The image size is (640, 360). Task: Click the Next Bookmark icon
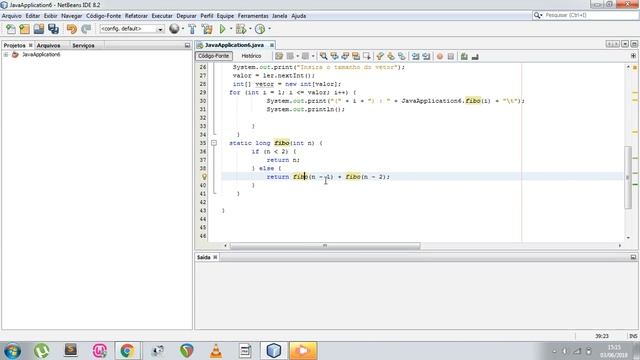(x=391, y=56)
